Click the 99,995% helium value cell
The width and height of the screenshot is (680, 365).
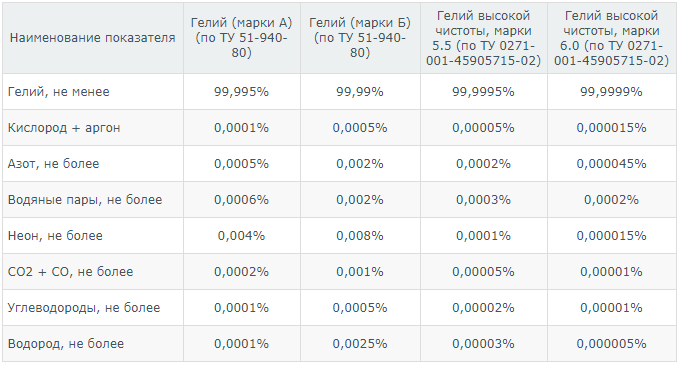[x=242, y=91]
